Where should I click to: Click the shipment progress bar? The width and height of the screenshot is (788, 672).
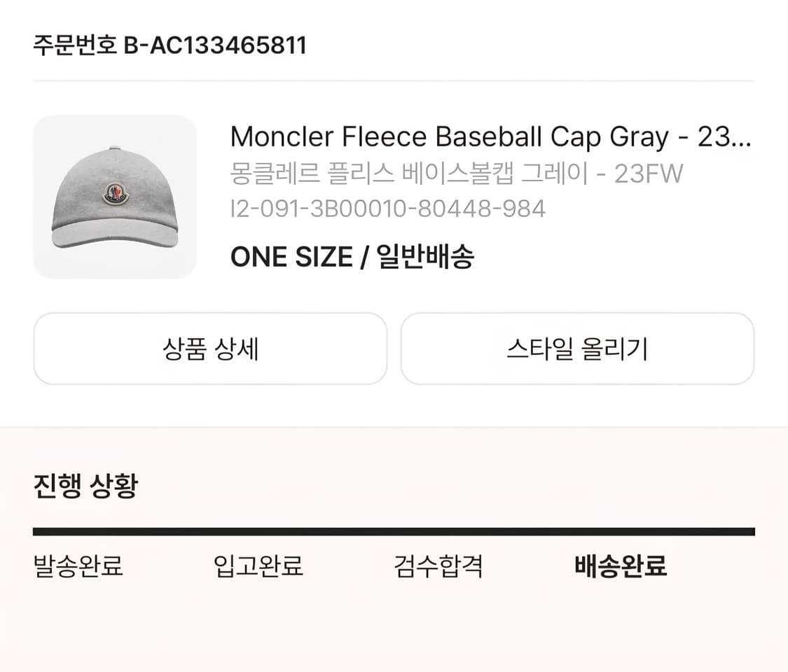pos(394,529)
